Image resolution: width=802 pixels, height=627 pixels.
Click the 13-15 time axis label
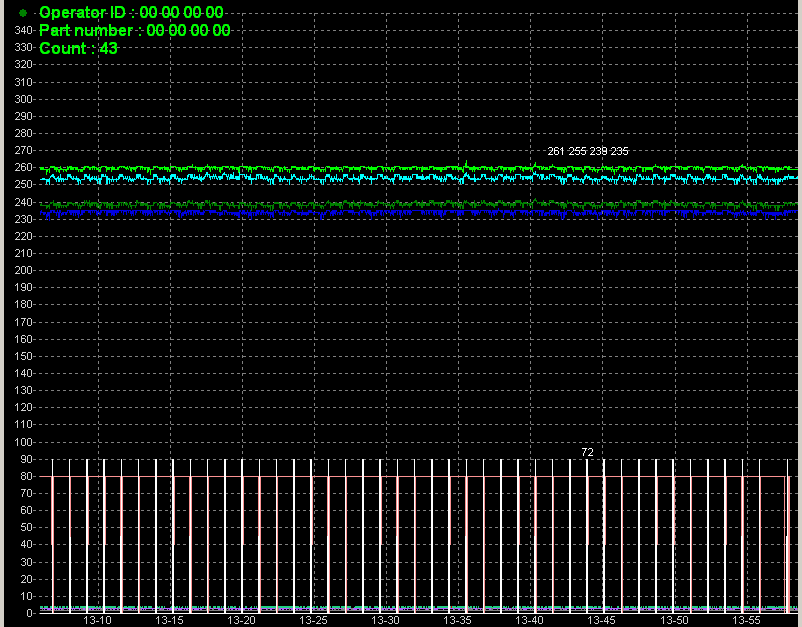pos(169,620)
